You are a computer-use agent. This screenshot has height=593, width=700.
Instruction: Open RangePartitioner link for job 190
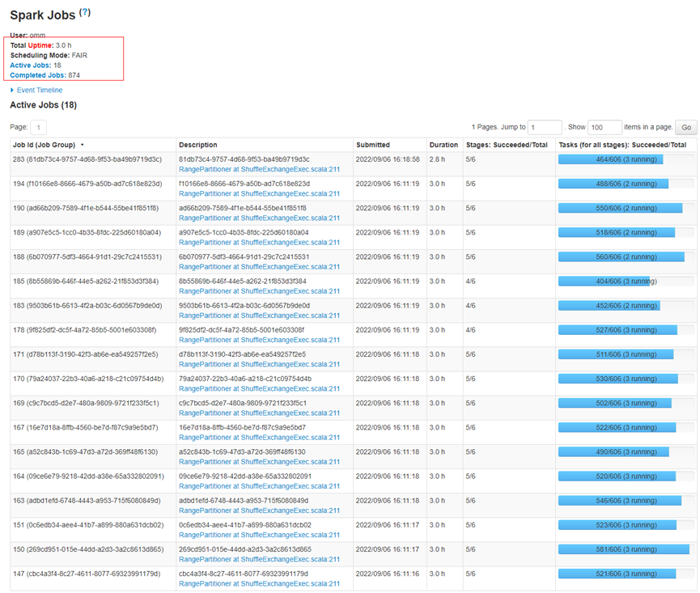point(260,218)
